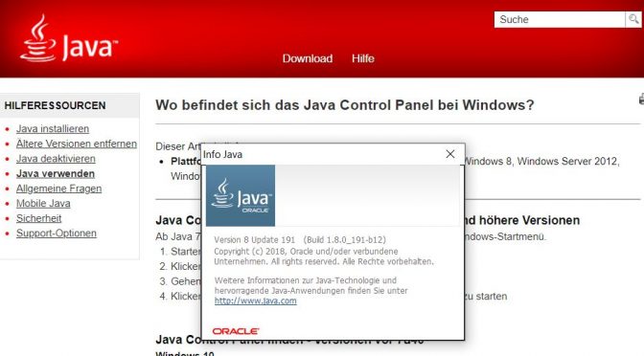Screen dimensions: 644x356
Task: Click the Weitere Informationen zur Java-Technologie text
Action: (305, 280)
